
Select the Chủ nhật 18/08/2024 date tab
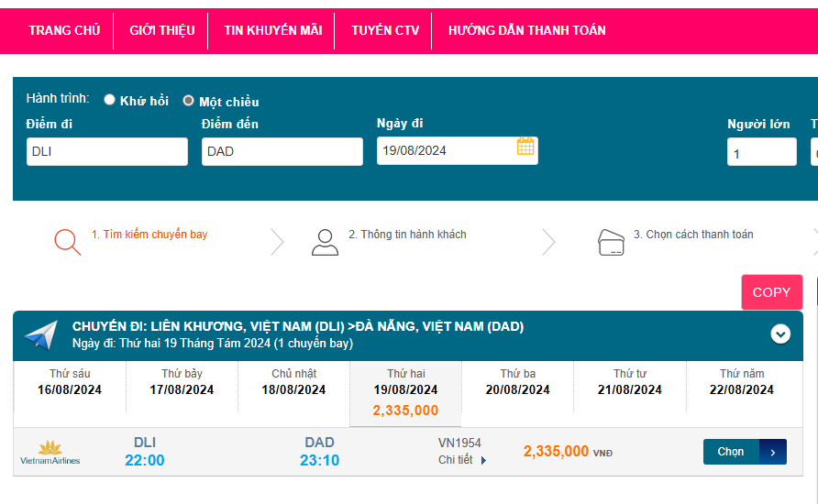293,382
